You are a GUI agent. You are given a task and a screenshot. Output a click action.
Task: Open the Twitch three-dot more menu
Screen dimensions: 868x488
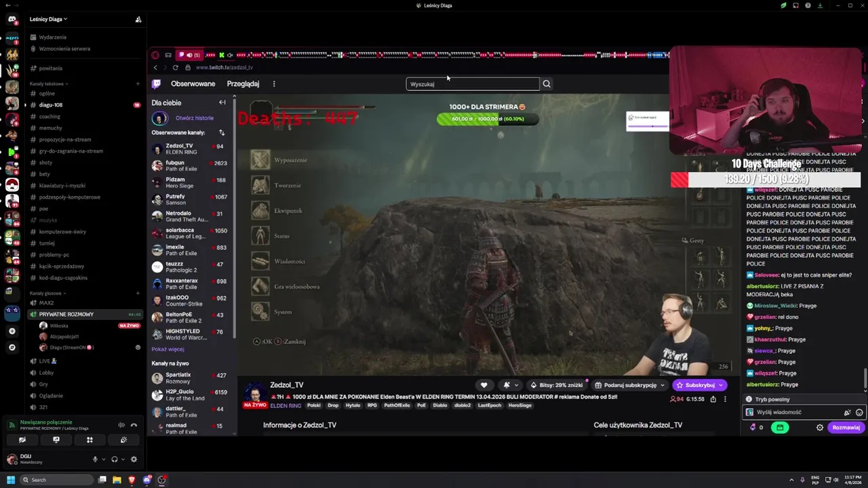[274, 84]
